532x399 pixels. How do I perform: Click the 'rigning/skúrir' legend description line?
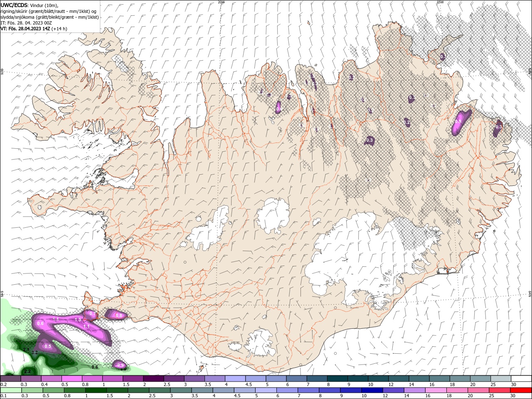pyautogui.click(x=49, y=11)
